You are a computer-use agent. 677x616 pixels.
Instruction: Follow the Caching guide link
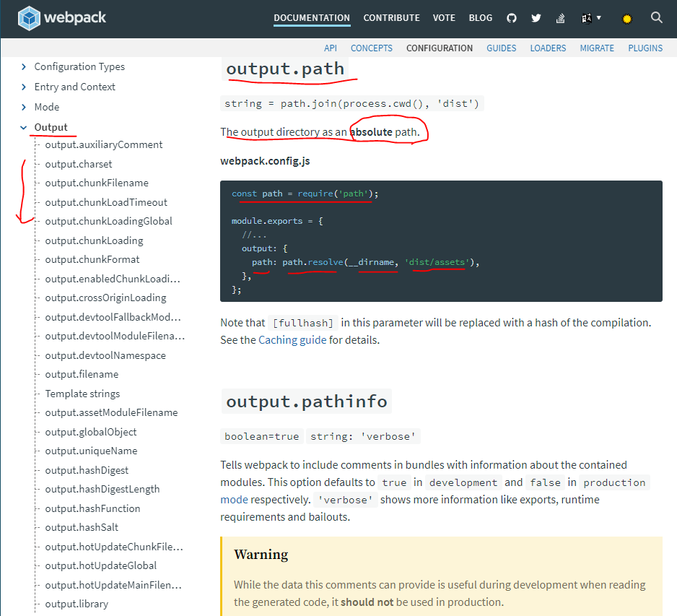point(292,340)
